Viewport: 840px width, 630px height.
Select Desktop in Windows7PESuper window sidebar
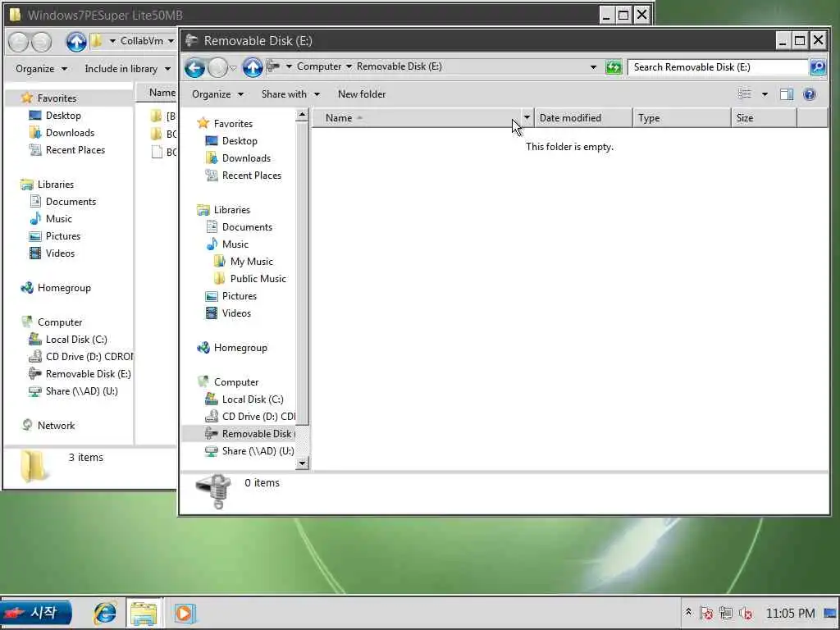[x=63, y=116]
